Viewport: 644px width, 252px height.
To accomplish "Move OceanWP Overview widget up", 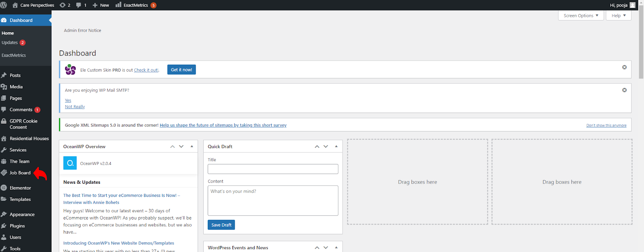I will [x=172, y=146].
